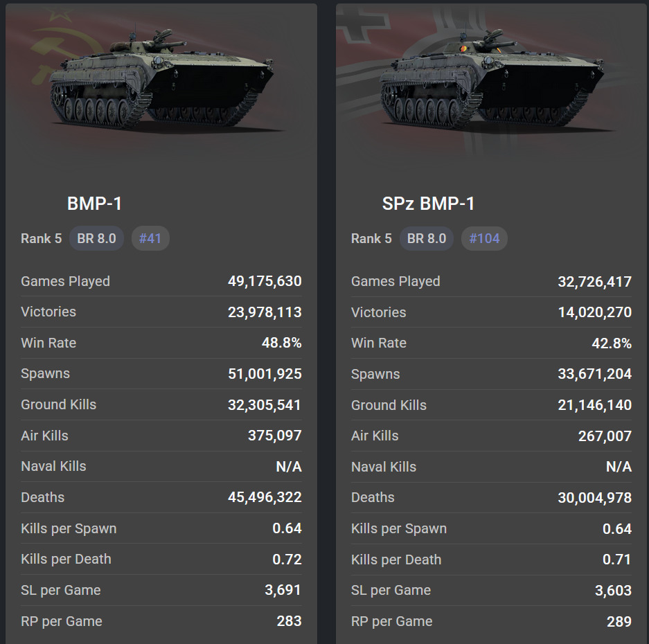Click the 267,007 Air Kills value
The height and width of the screenshot is (644, 649).
pos(605,436)
